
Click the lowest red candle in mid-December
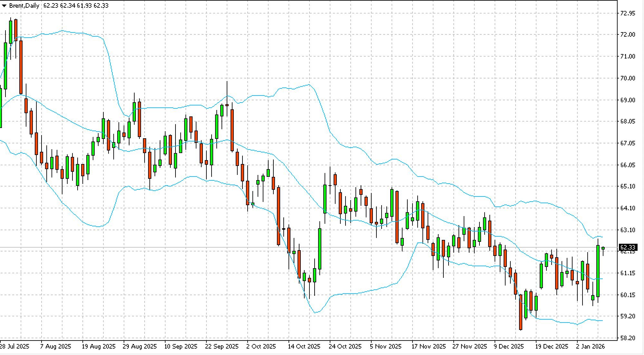pyautogui.click(x=521, y=312)
